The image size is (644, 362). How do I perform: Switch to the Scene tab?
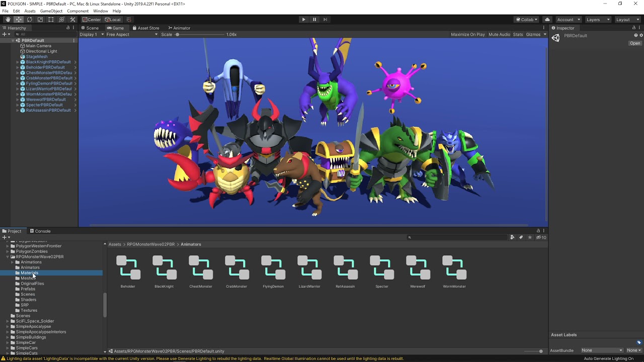(90, 28)
